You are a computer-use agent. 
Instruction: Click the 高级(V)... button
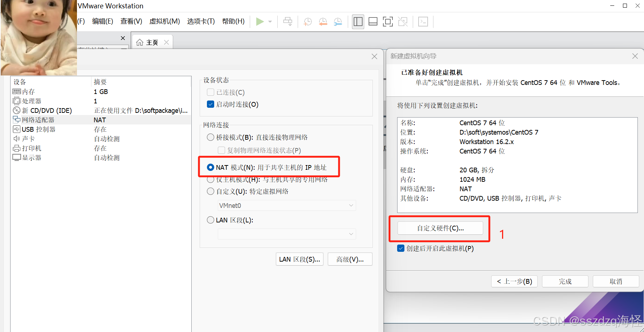pyautogui.click(x=350, y=259)
